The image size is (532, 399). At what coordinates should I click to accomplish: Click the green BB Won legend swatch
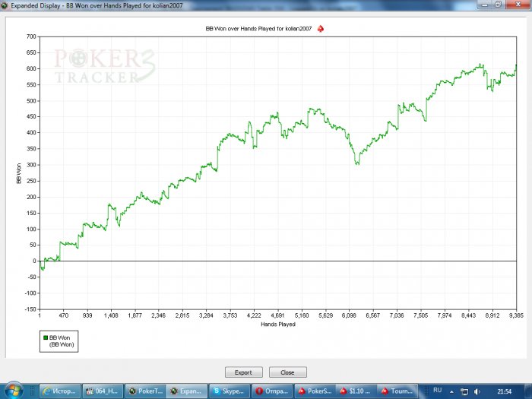45,337
